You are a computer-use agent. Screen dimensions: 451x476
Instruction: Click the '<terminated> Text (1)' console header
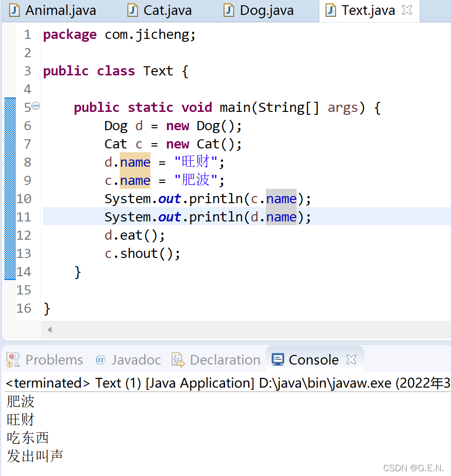pyautogui.click(x=73, y=383)
